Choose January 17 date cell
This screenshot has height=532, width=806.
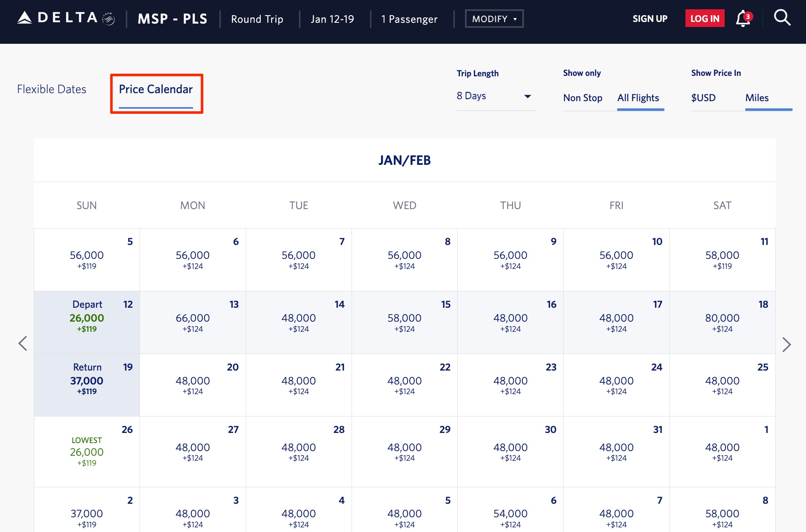click(616, 322)
